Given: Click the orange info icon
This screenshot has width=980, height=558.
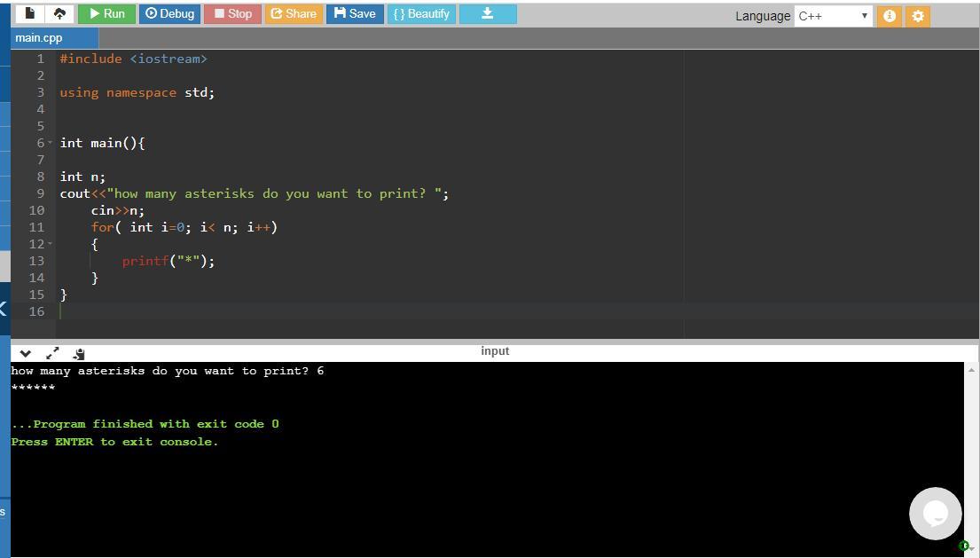Looking at the screenshot, I should [889, 16].
